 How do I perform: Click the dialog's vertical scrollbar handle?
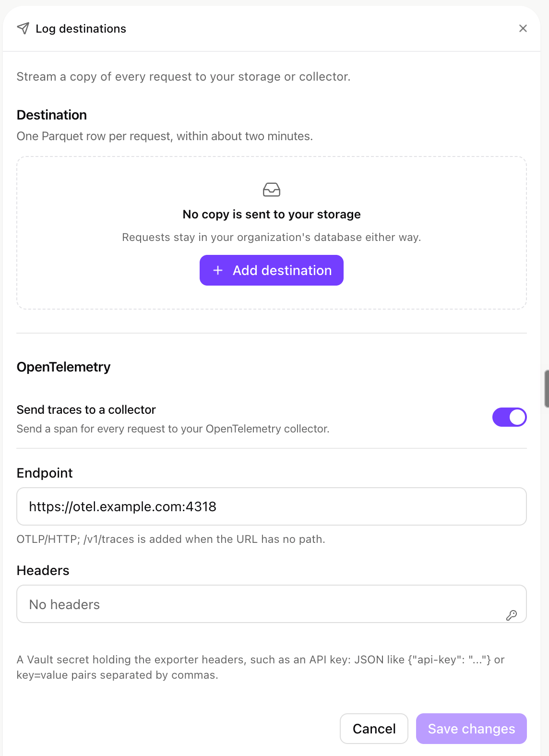click(x=547, y=389)
